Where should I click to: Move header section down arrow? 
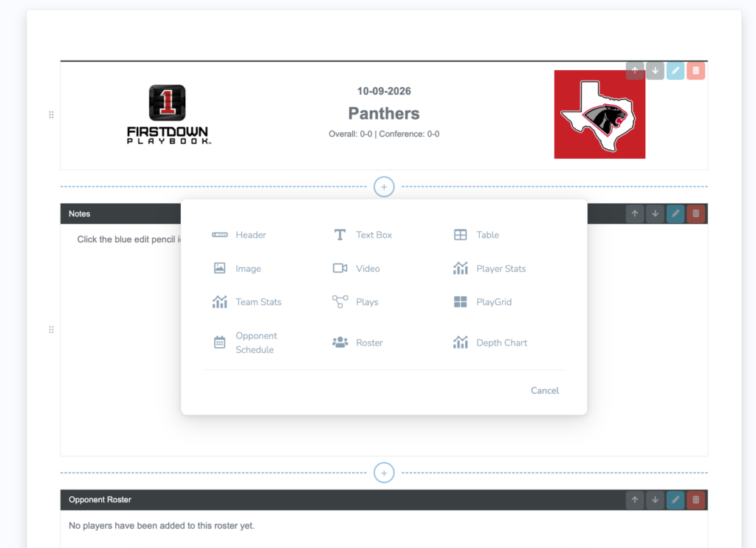(655, 70)
